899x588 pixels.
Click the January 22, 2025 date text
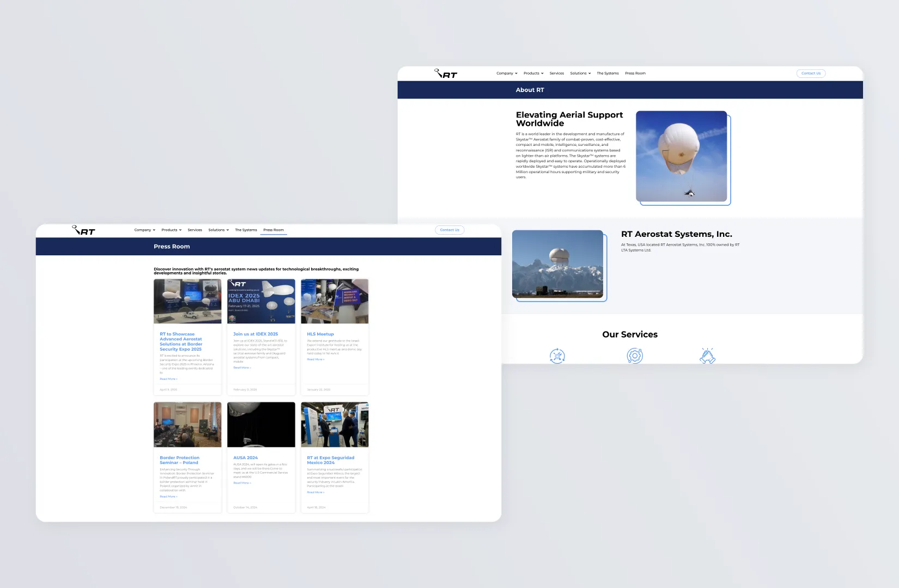[319, 390]
